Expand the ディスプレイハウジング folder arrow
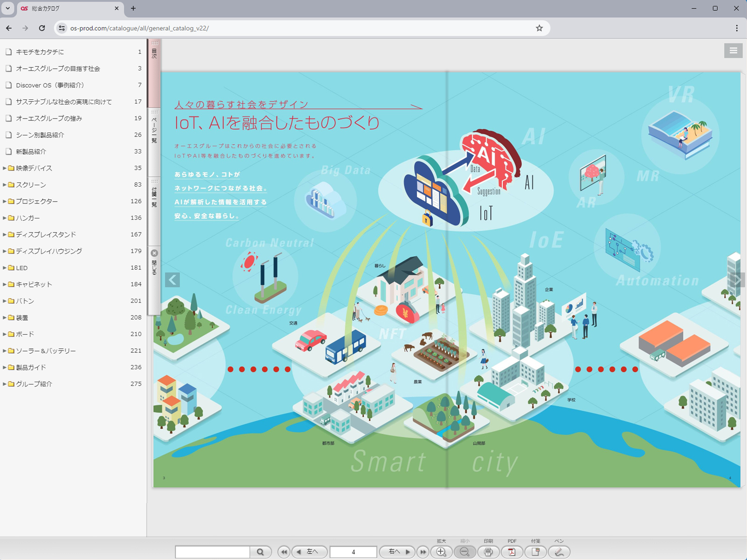Screen dimensions: 747x560 [5, 251]
